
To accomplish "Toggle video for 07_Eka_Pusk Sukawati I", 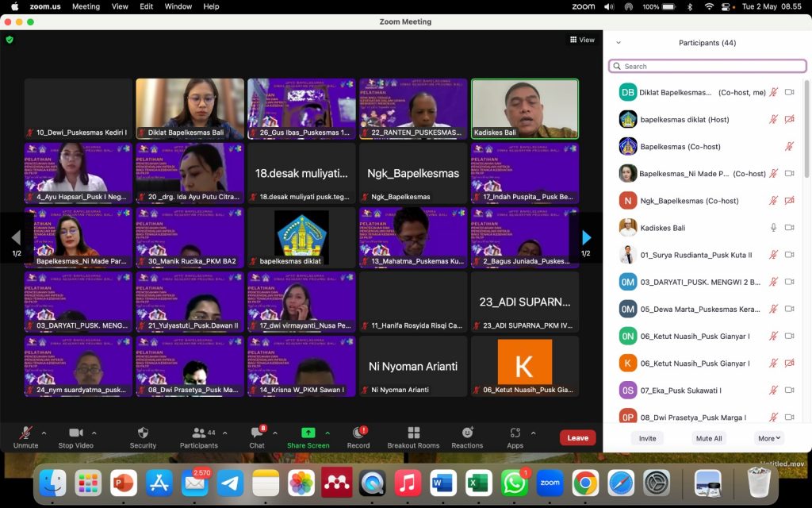I will pos(789,390).
